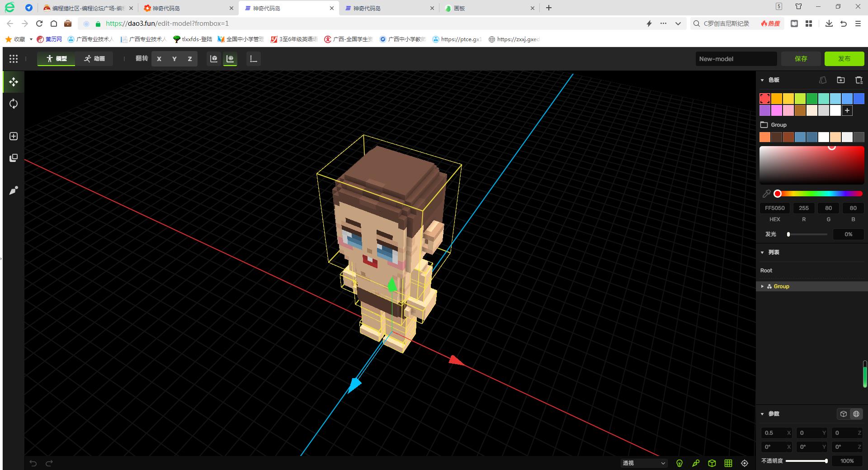Open the address bar three-dots menu
The image size is (868, 470).
click(x=663, y=24)
